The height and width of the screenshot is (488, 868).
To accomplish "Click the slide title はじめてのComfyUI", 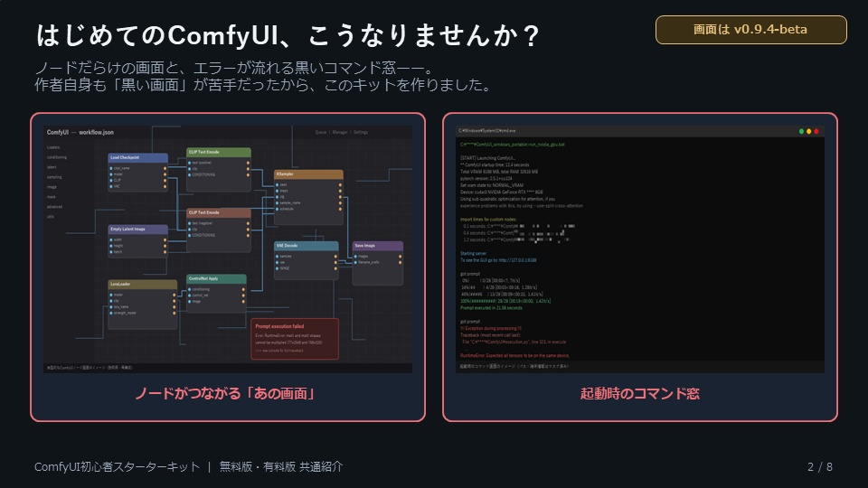I will [x=157, y=35].
